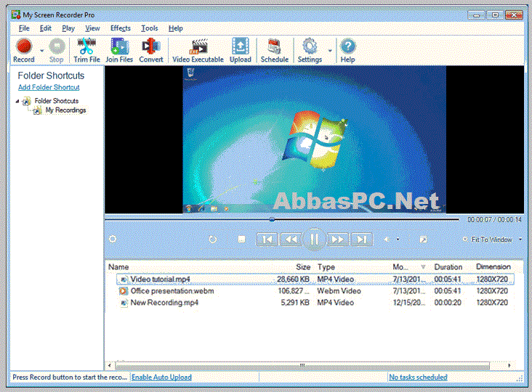Click the Stop toolbar button

(57, 51)
